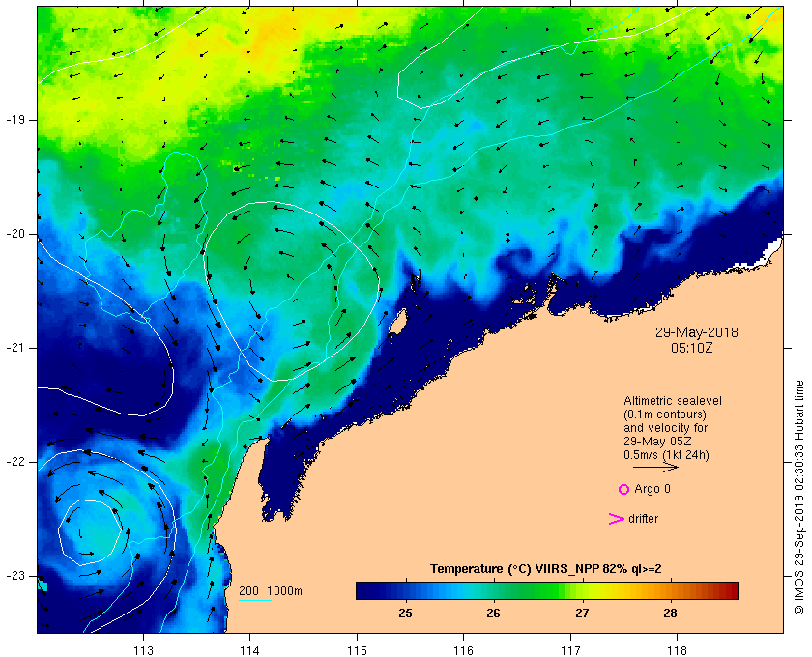Click latitude label -23
This screenshot has height=657, width=812.
coord(15,576)
